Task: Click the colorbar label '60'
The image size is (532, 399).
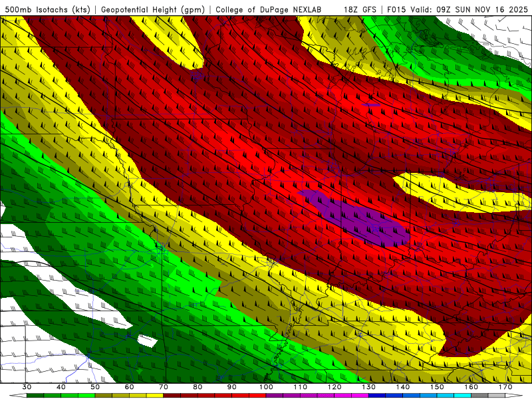Action: 129,387
